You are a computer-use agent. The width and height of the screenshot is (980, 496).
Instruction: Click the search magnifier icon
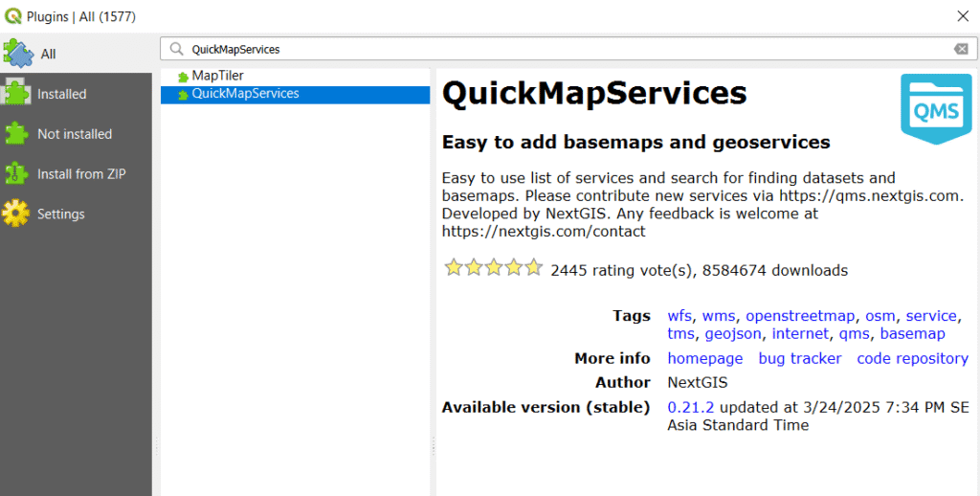tap(177, 49)
